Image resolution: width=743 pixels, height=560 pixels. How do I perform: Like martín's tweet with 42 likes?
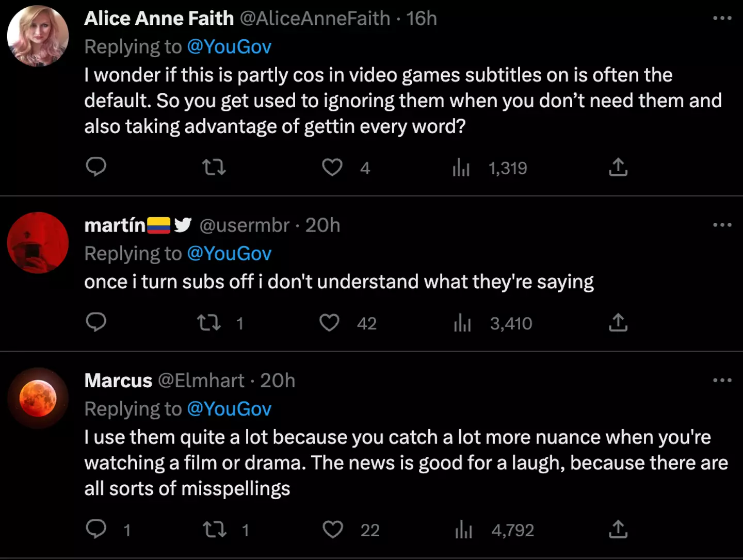pyautogui.click(x=330, y=323)
